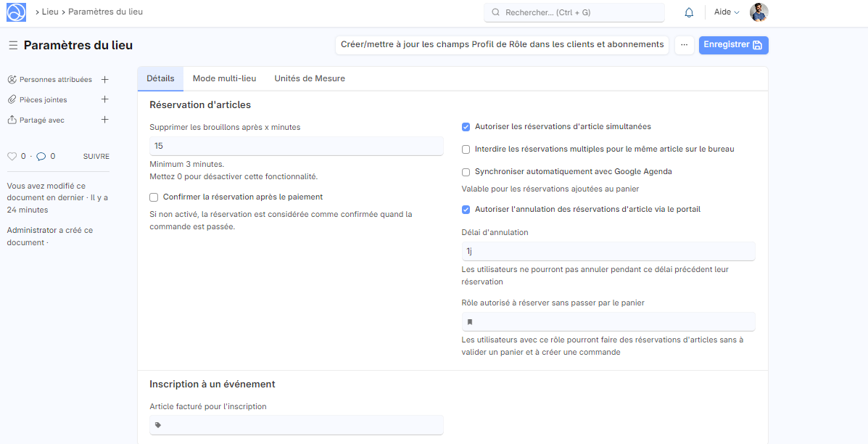Switch to the Mode multi-lieu tab
The image size is (868, 444).
(224, 78)
